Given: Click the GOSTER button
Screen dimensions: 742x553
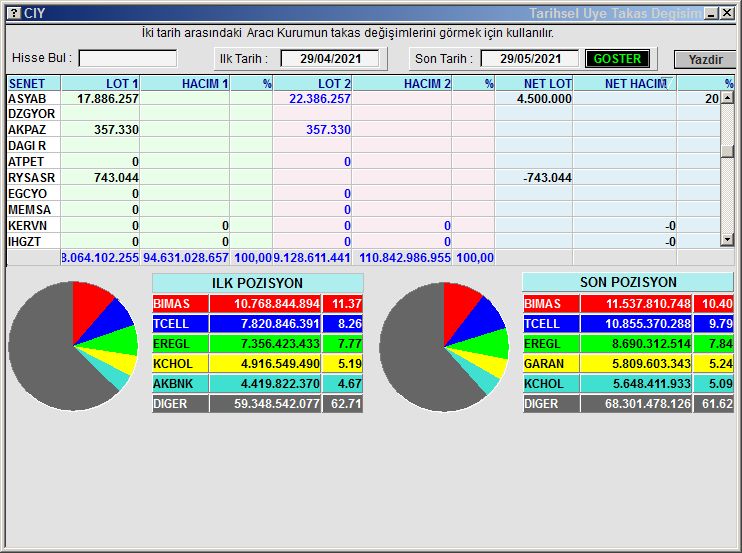Looking at the screenshot, I should pyautogui.click(x=617, y=59).
